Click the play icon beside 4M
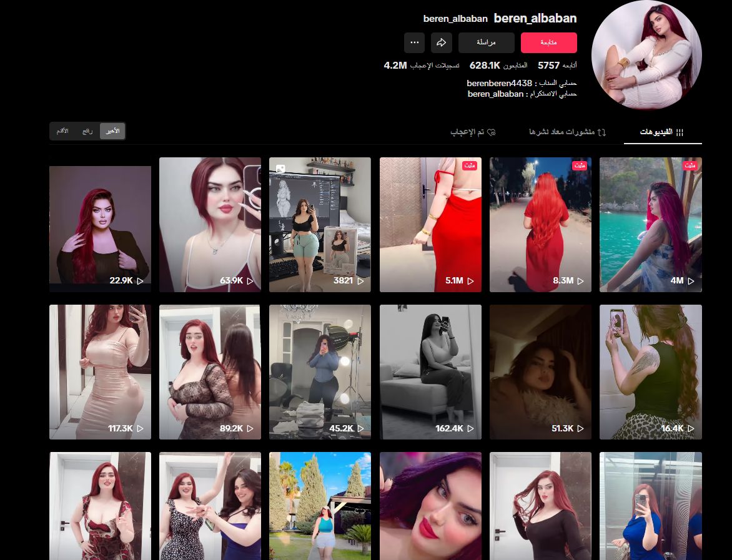Screen dimensions: 732x560 click(x=691, y=281)
